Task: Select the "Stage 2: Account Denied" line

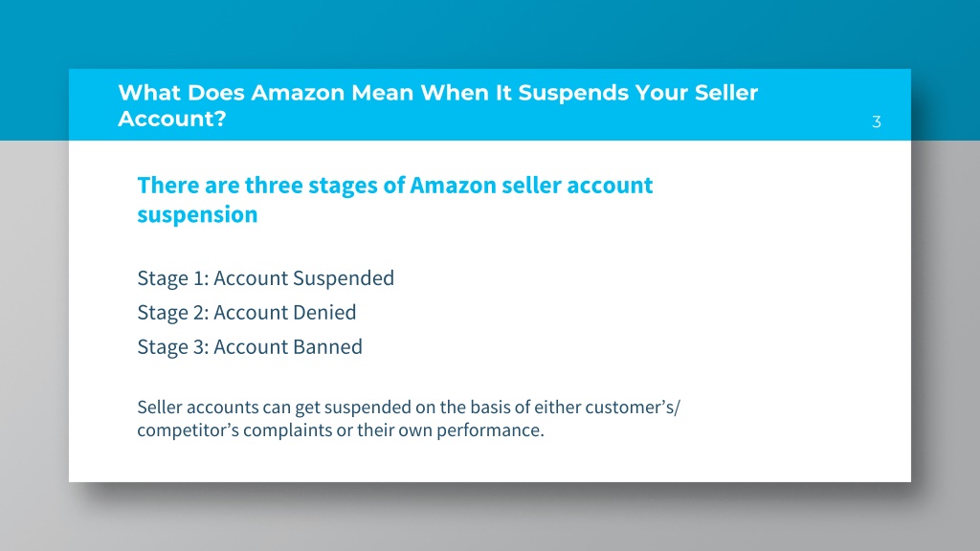Action: pos(247,313)
